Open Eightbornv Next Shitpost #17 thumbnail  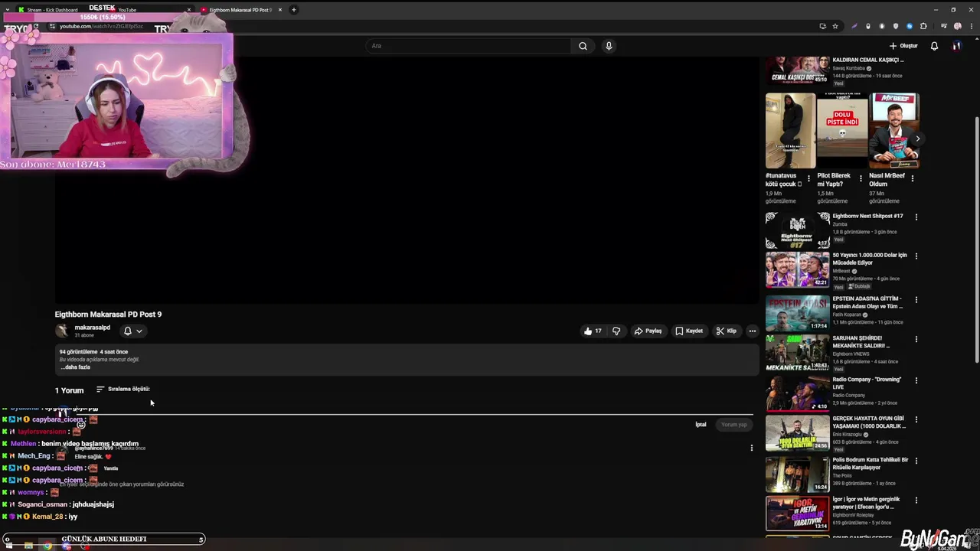(x=797, y=230)
